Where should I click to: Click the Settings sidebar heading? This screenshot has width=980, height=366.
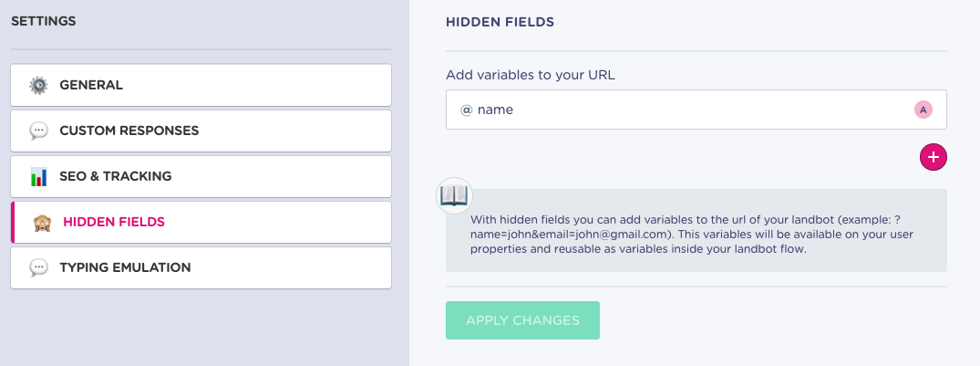click(x=44, y=21)
